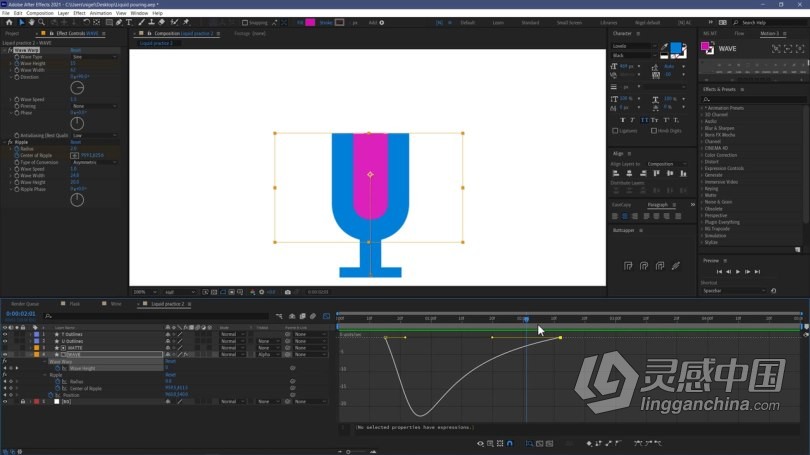810x455 pixels.
Task: Select the Home tool icon
Action: [x=9, y=23]
